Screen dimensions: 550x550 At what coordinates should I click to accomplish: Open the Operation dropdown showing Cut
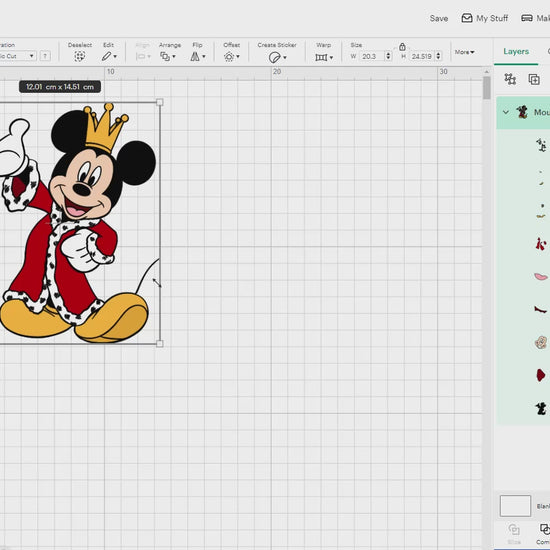point(18,56)
